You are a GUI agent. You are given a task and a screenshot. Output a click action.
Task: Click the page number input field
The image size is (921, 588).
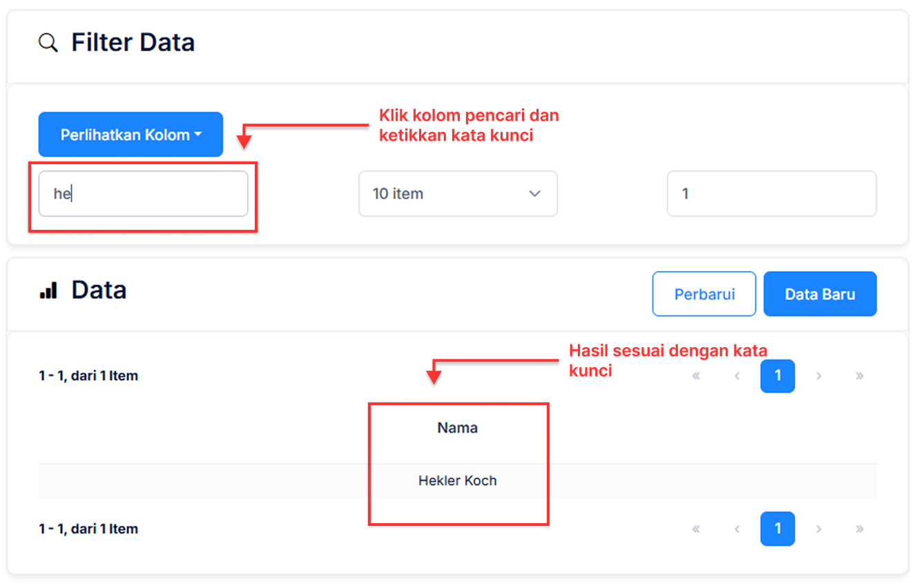771,194
